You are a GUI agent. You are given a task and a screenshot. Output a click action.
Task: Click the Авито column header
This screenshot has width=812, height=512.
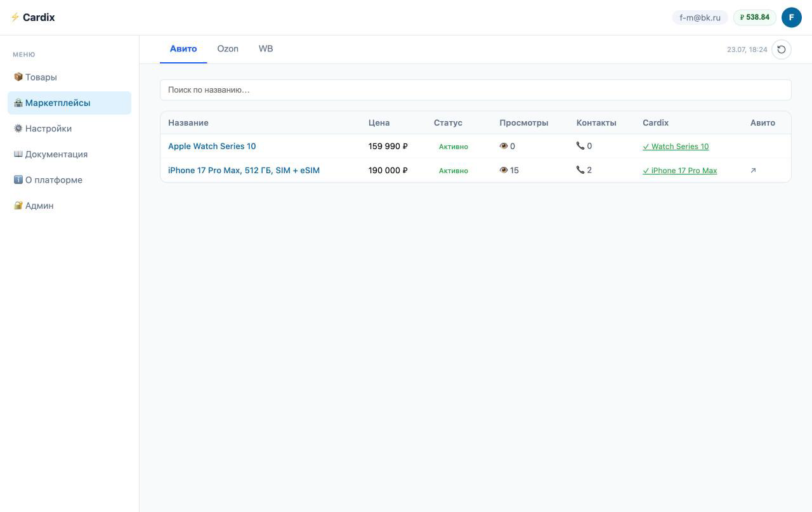click(x=763, y=122)
